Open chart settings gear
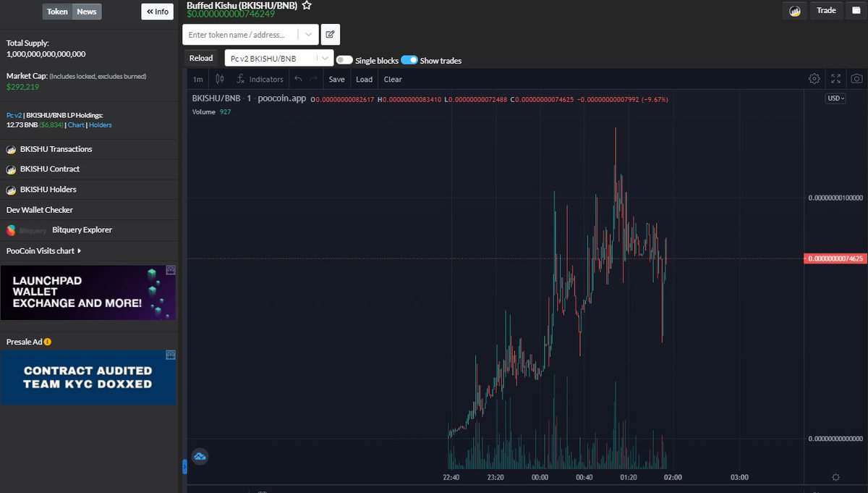The height and width of the screenshot is (493, 868). point(814,79)
